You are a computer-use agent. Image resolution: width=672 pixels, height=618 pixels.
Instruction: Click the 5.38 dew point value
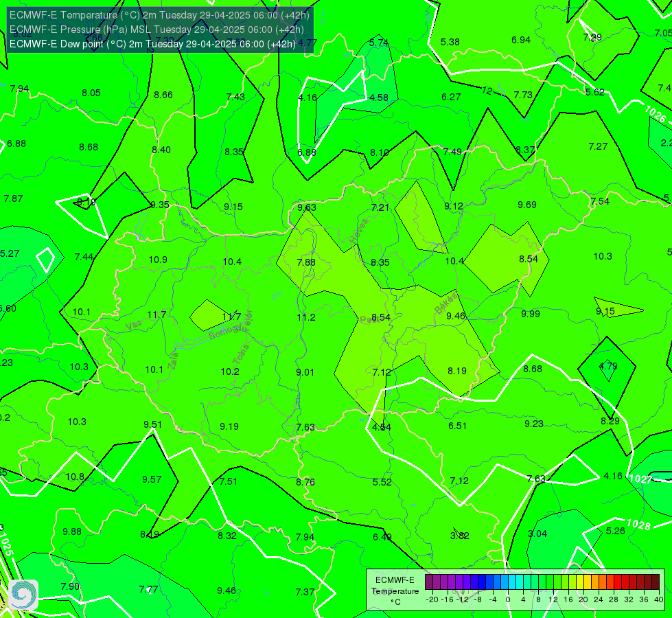tap(450, 42)
